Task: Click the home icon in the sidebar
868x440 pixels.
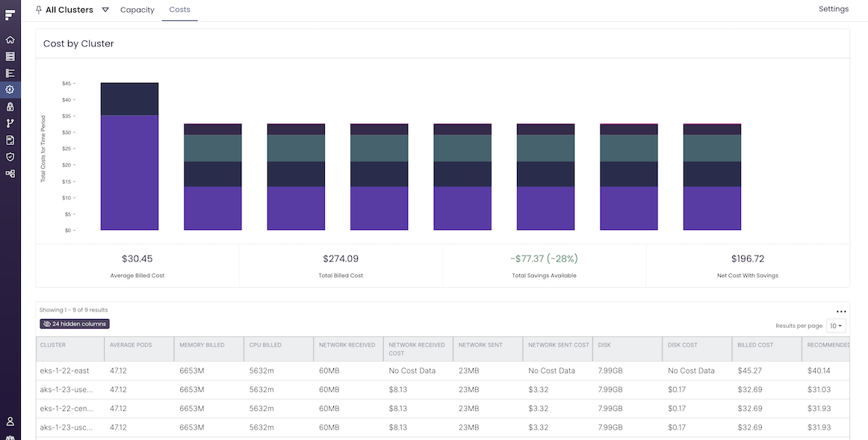Action: point(10,40)
